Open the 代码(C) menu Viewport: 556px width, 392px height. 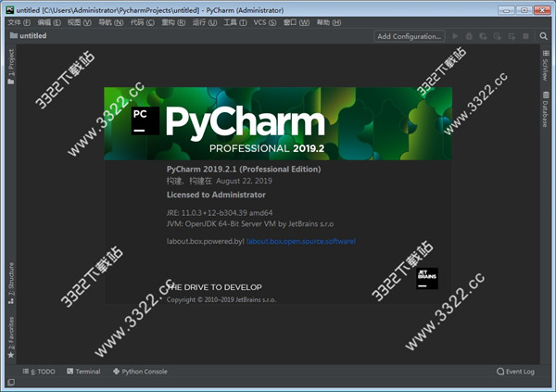coord(142,22)
